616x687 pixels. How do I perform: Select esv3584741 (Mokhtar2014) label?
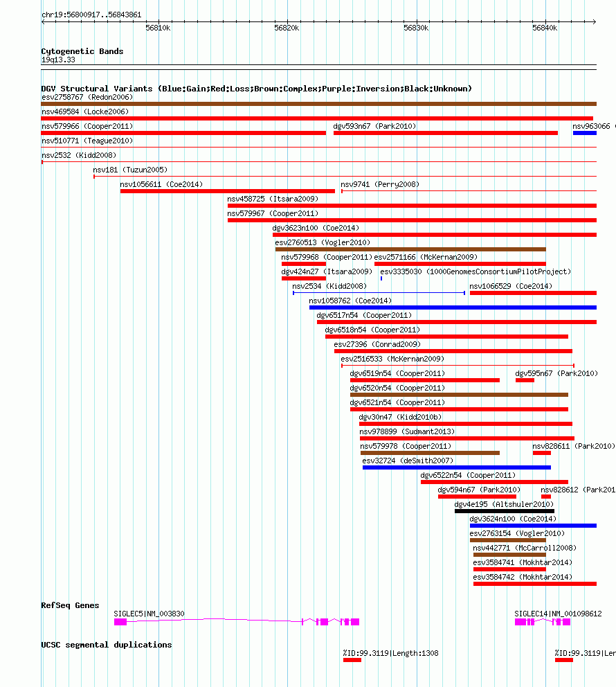(x=523, y=562)
